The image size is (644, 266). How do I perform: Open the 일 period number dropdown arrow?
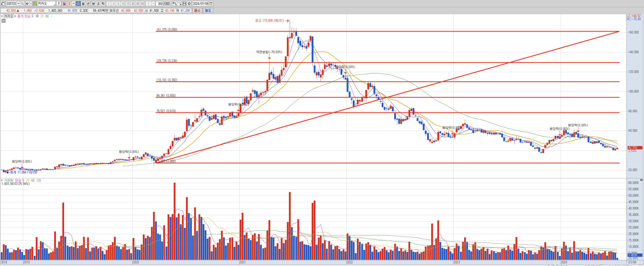coord(73,3)
